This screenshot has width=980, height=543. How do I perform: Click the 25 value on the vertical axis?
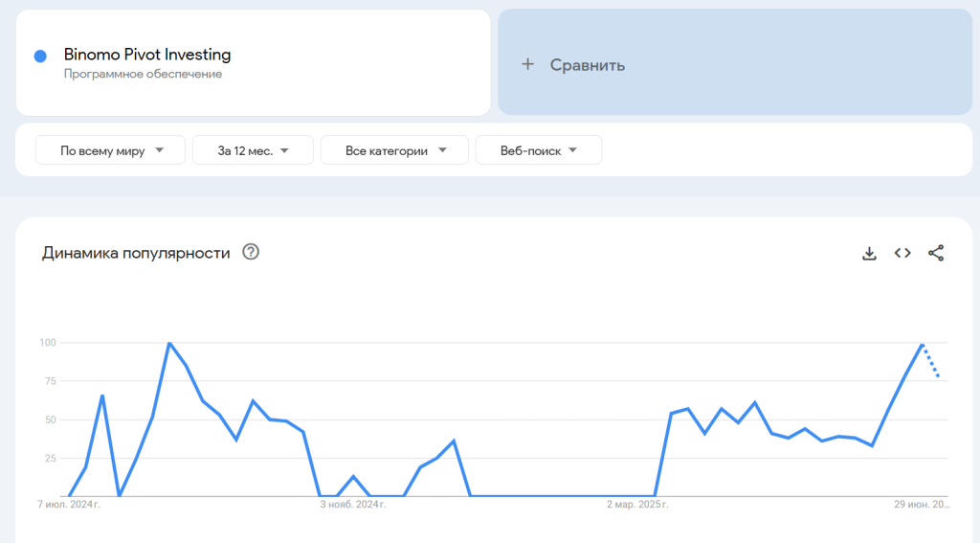51,458
